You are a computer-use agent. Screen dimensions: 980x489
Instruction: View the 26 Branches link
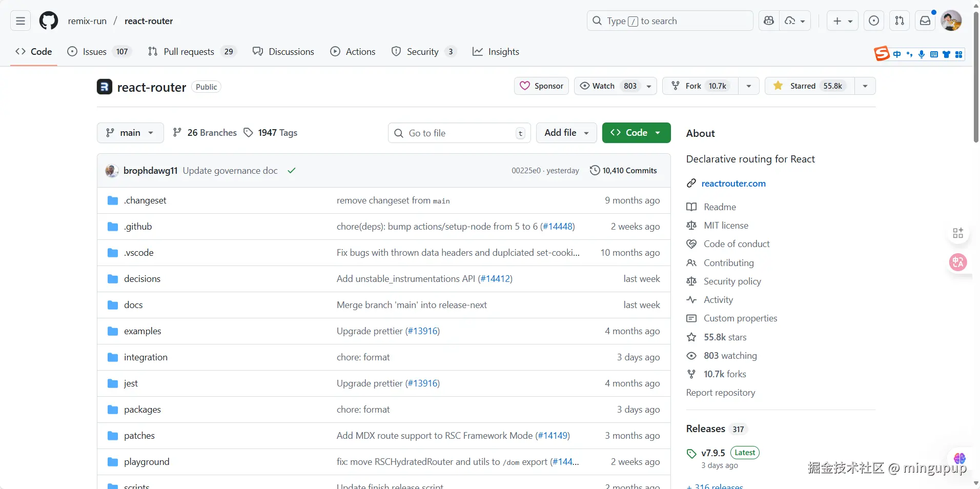click(205, 133)
